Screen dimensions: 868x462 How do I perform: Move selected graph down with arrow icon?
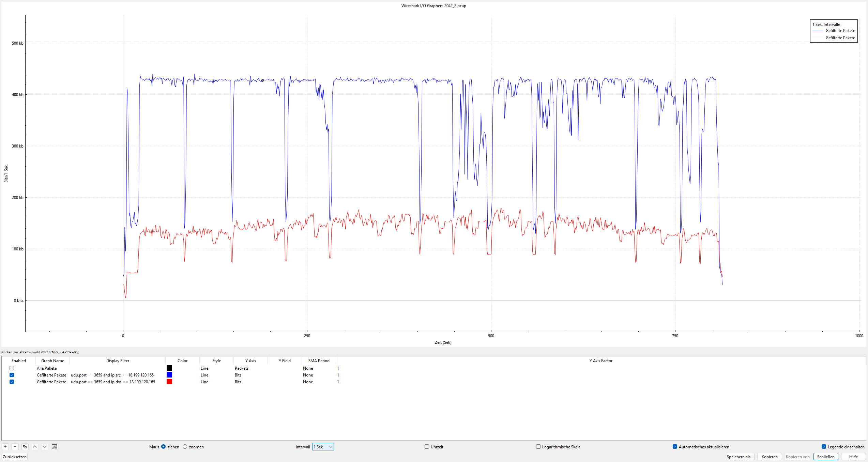(45, 447)
